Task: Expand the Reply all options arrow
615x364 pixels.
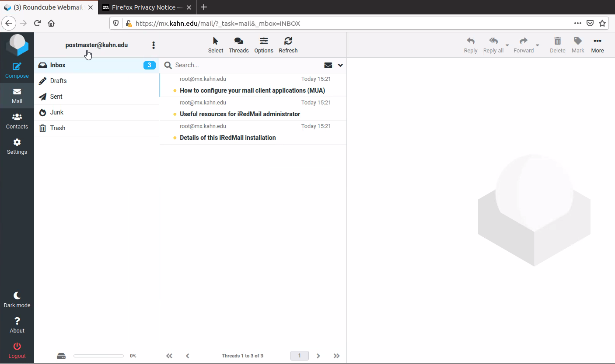Action: 507,45
